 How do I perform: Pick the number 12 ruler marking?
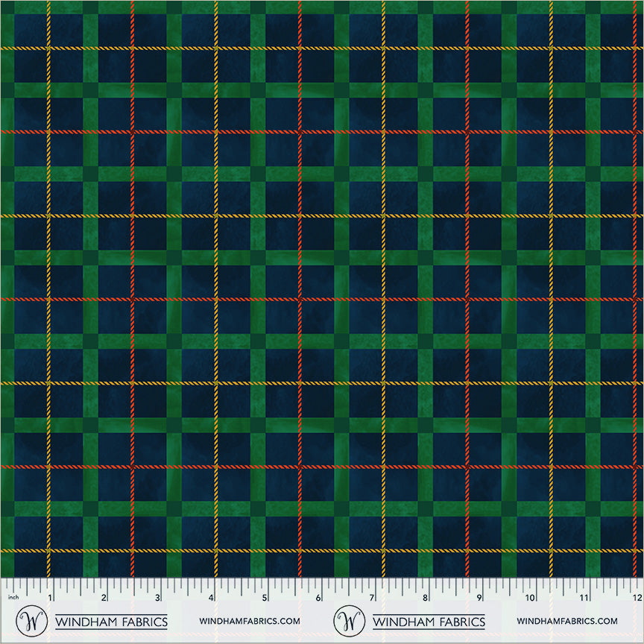(636, 598)
